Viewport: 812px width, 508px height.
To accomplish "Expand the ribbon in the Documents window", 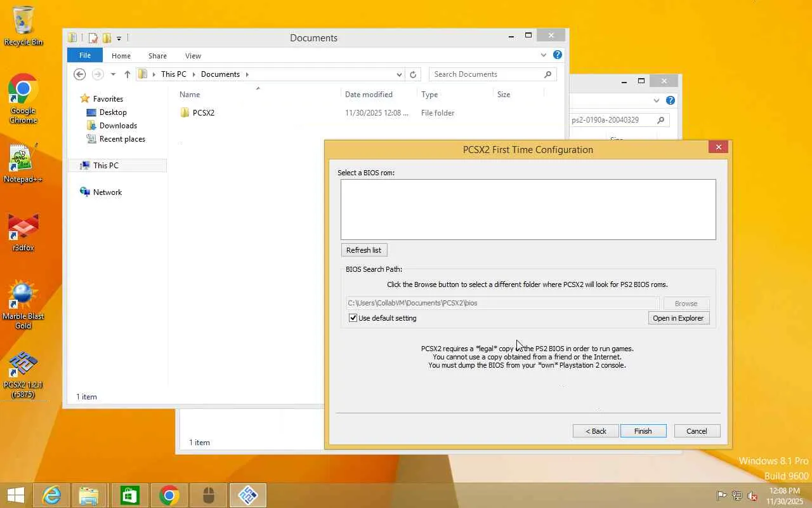I will coord(544,55).
